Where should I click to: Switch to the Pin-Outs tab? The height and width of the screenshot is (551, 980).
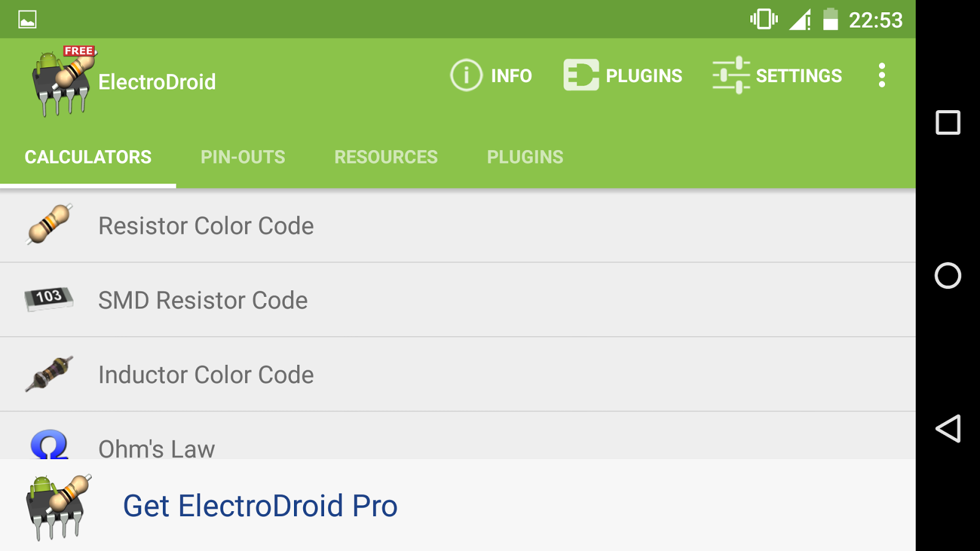243,157
